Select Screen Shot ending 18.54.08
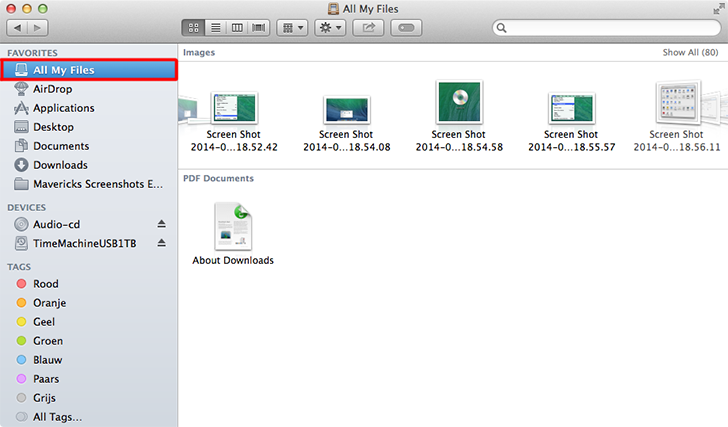 pos(347,123)
